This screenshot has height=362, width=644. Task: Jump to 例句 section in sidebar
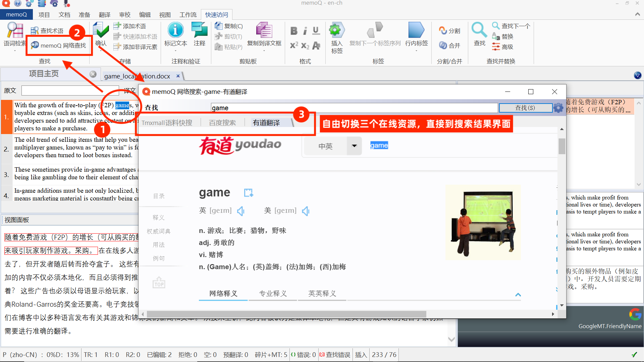point(159,258)
